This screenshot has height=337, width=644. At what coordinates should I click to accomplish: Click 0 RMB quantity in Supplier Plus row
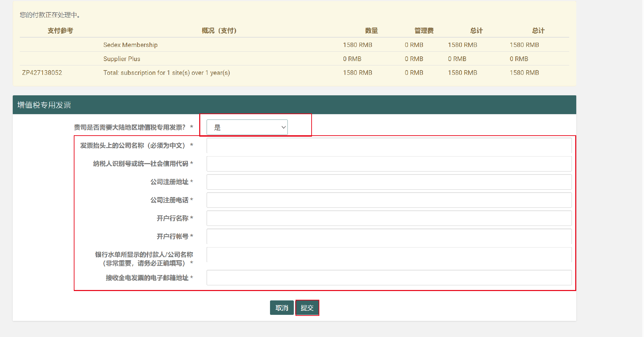pos(352,59)
